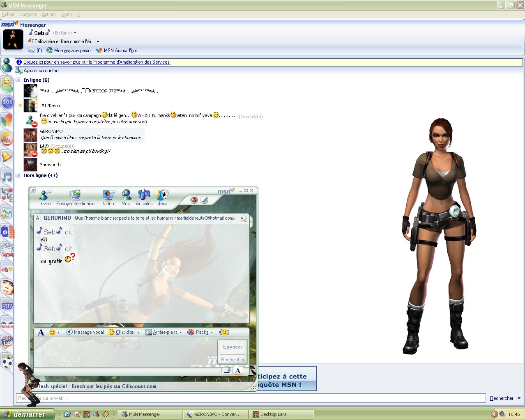Image resolution: width=525 pixels, height=420 pixels.
Task: Switch to handwriting input mode
Action: [227, 370]
